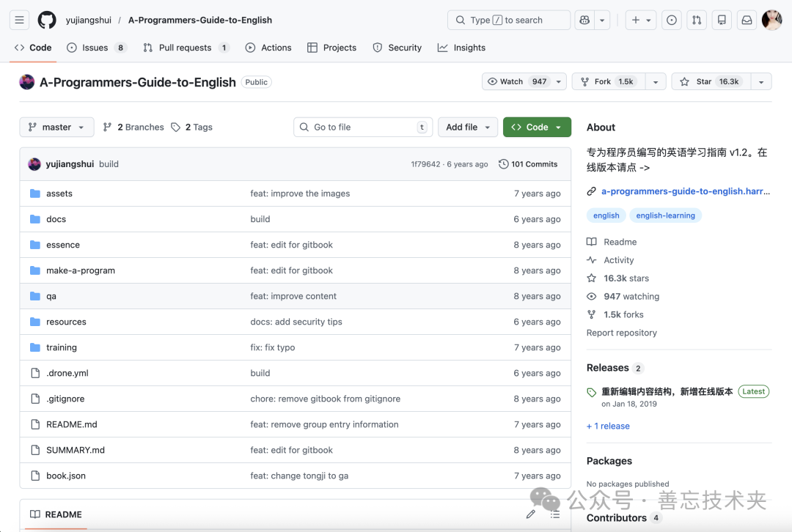Open the Add file dropdown

click(x=468, y=127)
